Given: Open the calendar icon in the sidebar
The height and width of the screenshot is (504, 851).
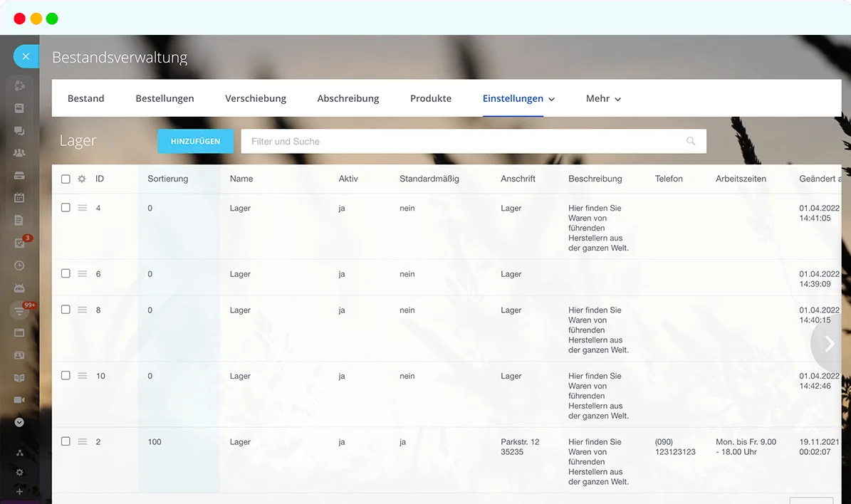Looking at the screenshot, I should pos(19,197).
